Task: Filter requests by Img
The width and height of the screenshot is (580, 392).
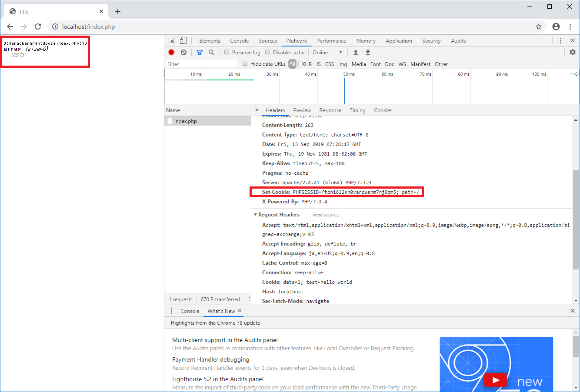Action: point(343,64)
